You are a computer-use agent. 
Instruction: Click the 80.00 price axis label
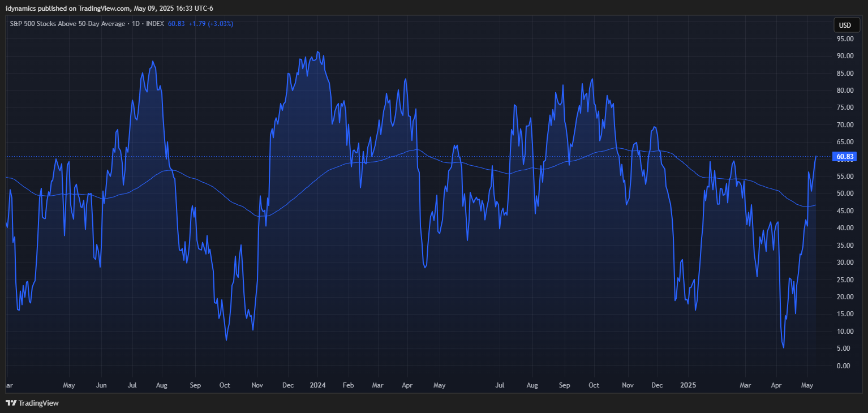845,91
